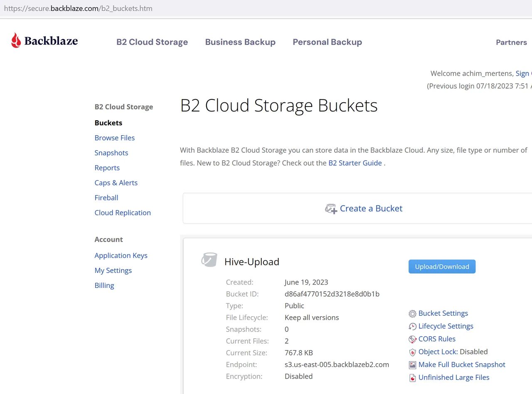Click the clock icon beside Lifecycle Settings
Viewport: 532px width, 394px height.
[412, 327]
